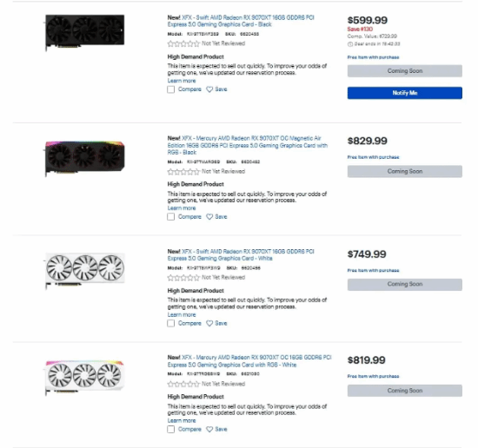Click the blue Notify Me button

404,93
